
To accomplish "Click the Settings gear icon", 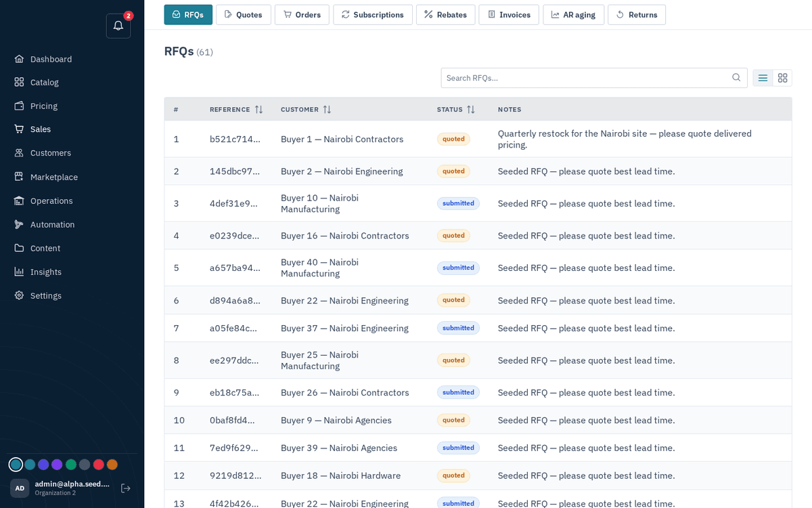I will (x=19, y=295).
